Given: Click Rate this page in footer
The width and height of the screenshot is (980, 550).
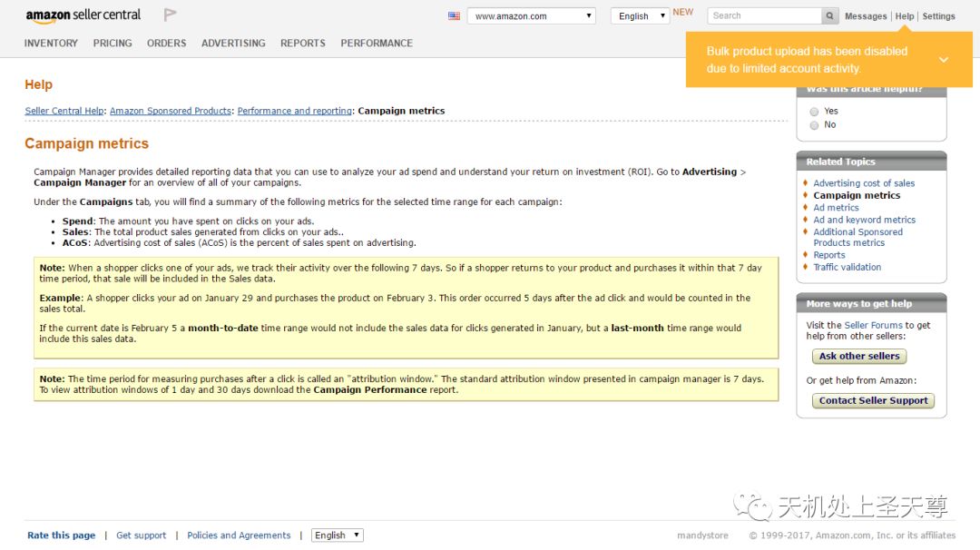Looking at the screenshot, I should click(x=62, y=535).
